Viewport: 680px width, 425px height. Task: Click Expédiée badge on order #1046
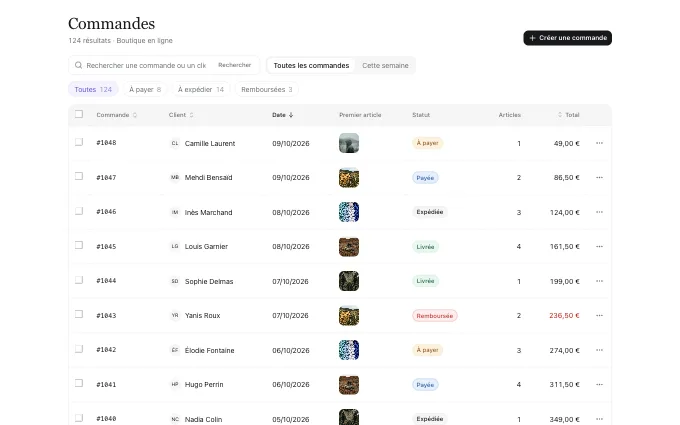tap(430, 212)
